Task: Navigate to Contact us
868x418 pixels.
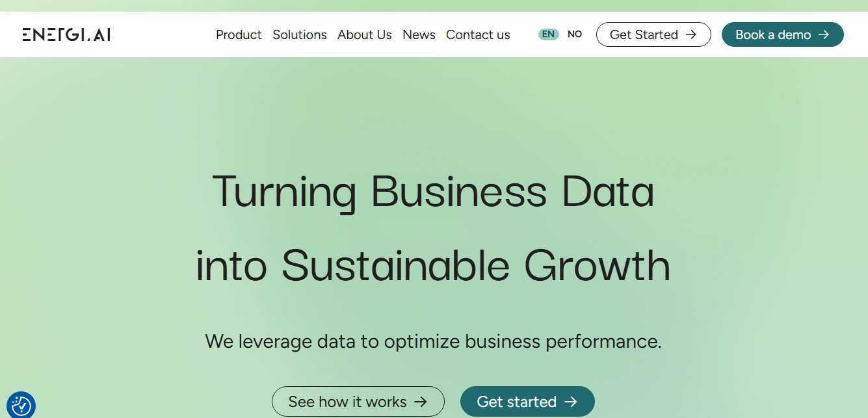Action: [x=478, y=34]
